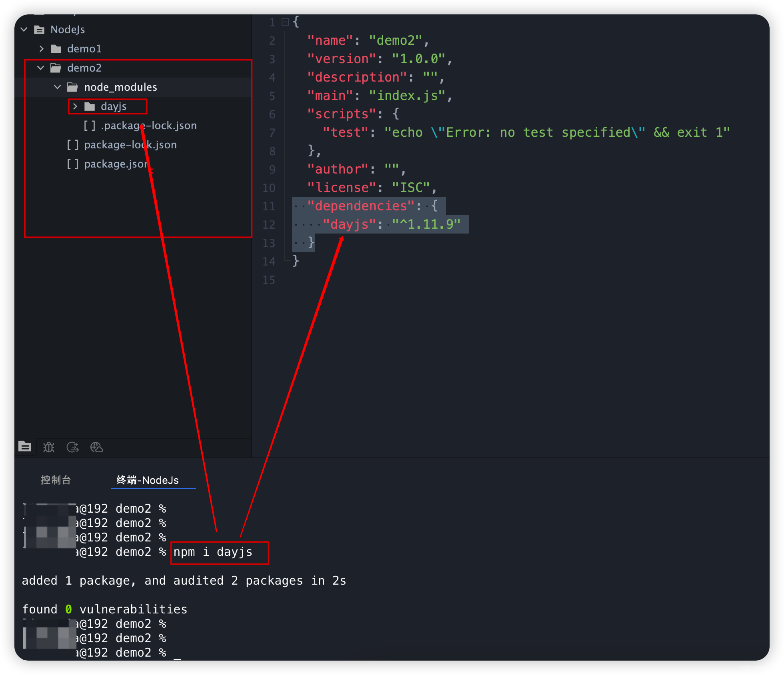Image resolution: width=784 pixels, height=675 pixels.
Task: Click the "description" key on line 4
Action: coord(357,77)
